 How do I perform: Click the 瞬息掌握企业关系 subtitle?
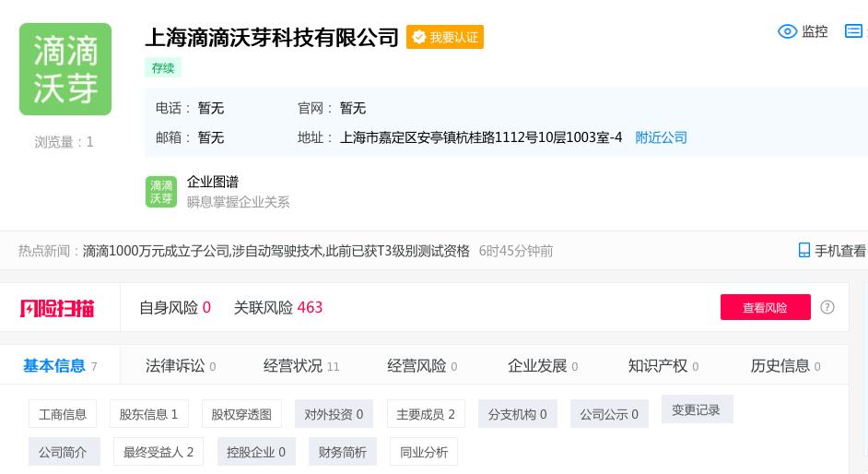coord(238,202)
